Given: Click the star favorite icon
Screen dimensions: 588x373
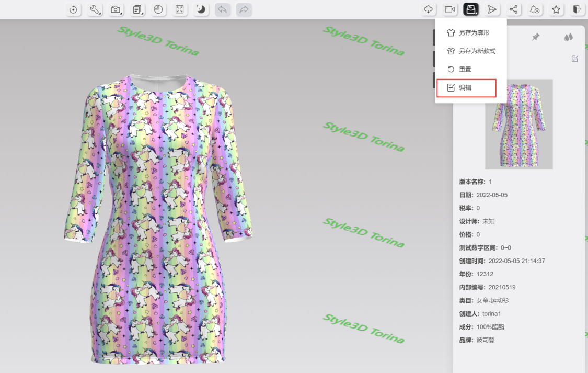Looking at the screenshot, I should pyautogui.click(x=556, y=9).
